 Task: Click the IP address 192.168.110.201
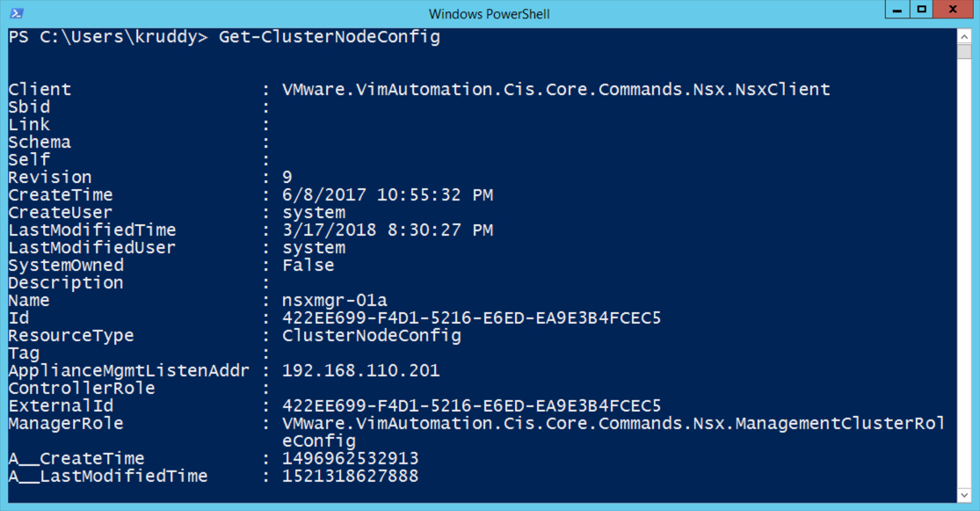(x=360, y=370)
